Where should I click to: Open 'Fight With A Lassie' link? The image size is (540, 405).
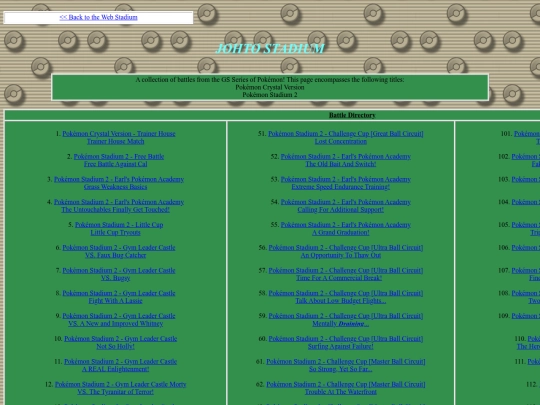[x=115, y=301]
